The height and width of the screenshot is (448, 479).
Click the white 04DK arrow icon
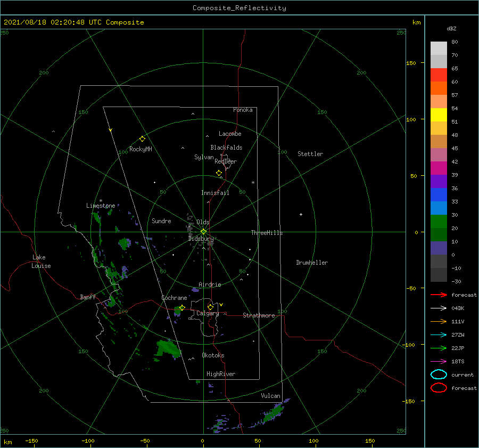pos(439,308)
